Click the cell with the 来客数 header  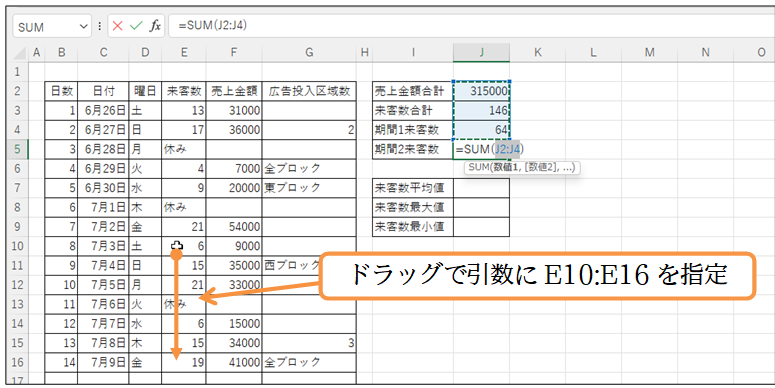pos(184,91)
